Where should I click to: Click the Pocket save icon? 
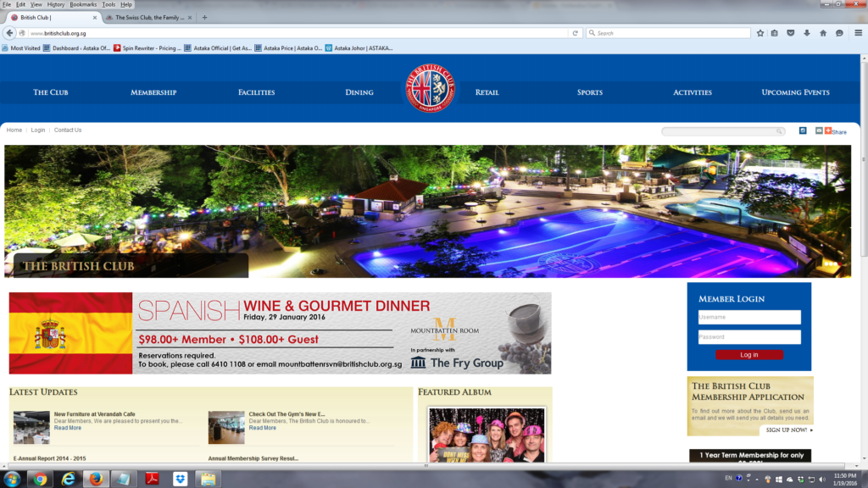(791, 33)
